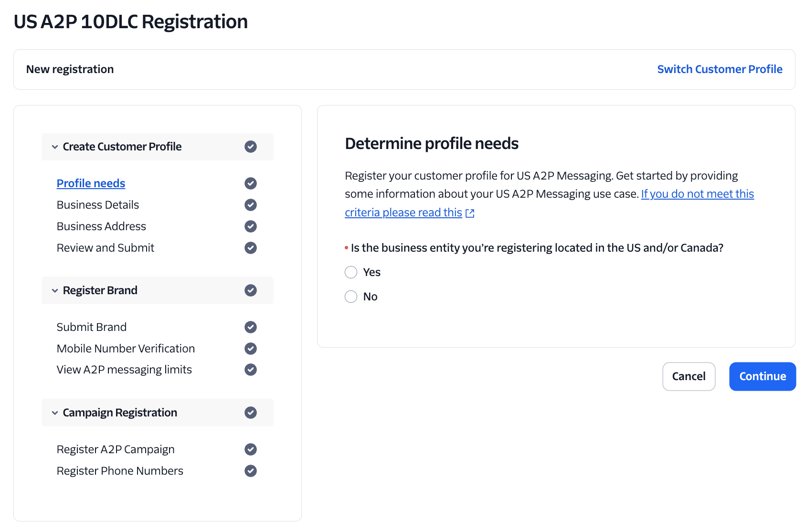
Task: Collapse the Register Brand section
Action: [x=55, y=290]
